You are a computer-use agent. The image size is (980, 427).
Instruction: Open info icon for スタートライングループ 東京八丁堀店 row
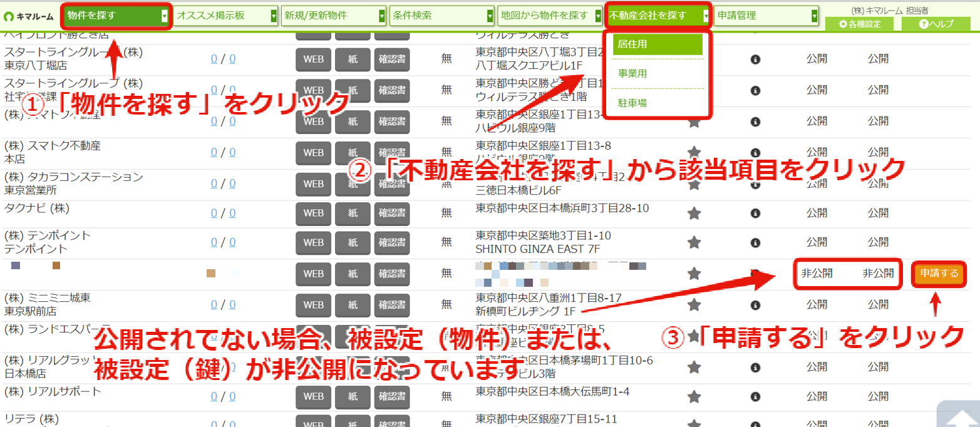coord(755,59)
